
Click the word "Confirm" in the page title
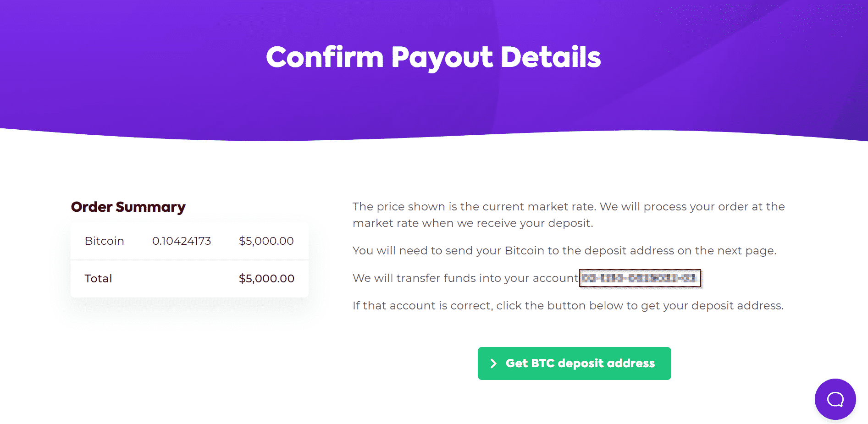(x=325, y=57)
